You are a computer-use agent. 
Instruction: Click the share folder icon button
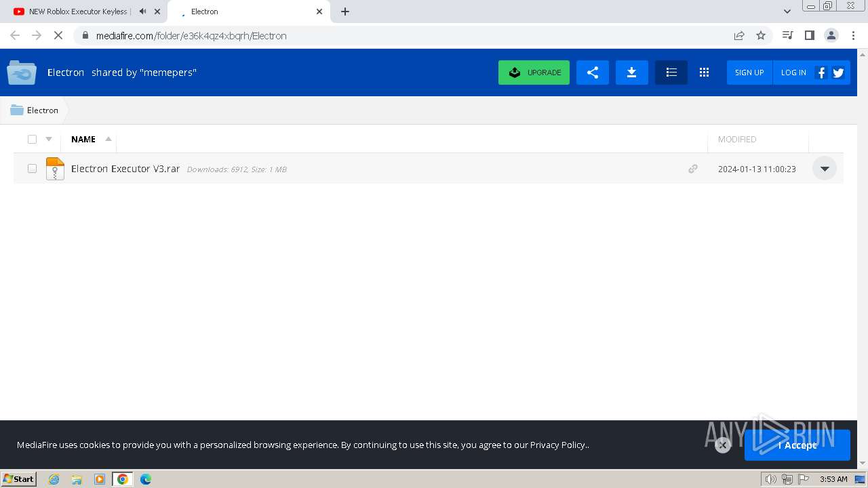(592, 73)
